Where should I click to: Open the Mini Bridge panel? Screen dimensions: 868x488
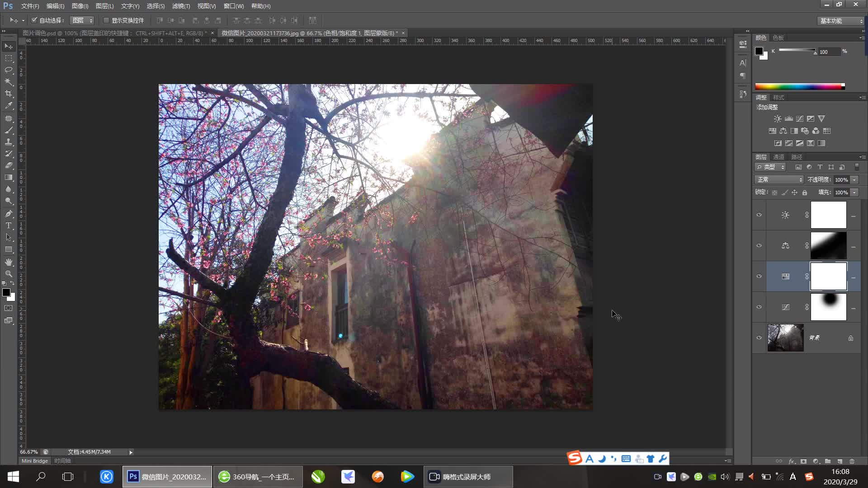coord(34,461)
